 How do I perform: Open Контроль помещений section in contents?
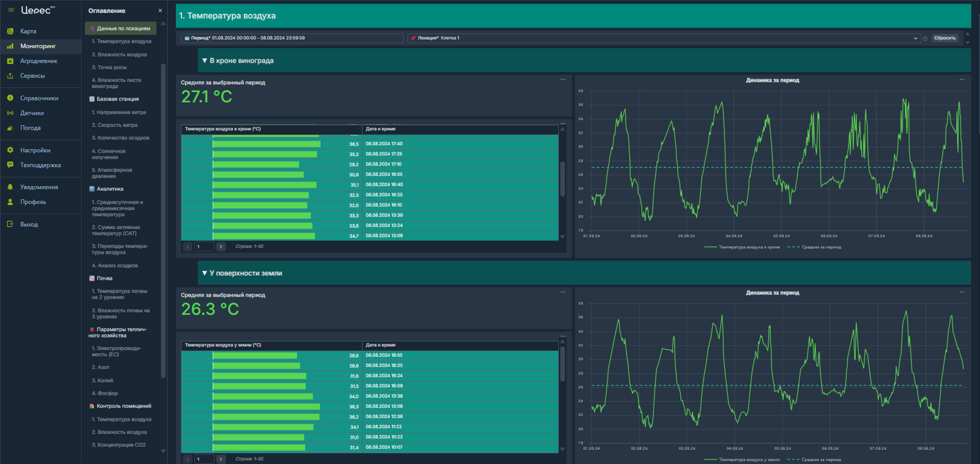[x=124, y=406]
